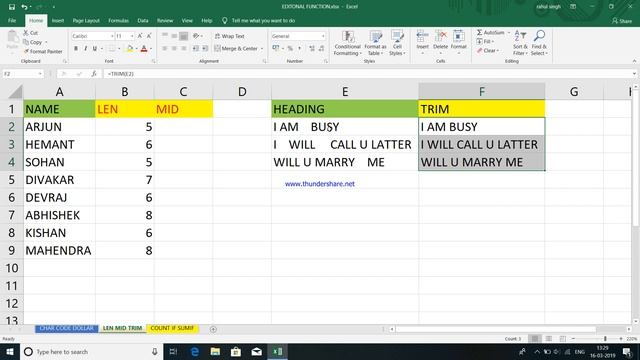The height and width of the screenshot is (360, 640).
Task: Open Format as Table gallery
Action: [375, 43]
